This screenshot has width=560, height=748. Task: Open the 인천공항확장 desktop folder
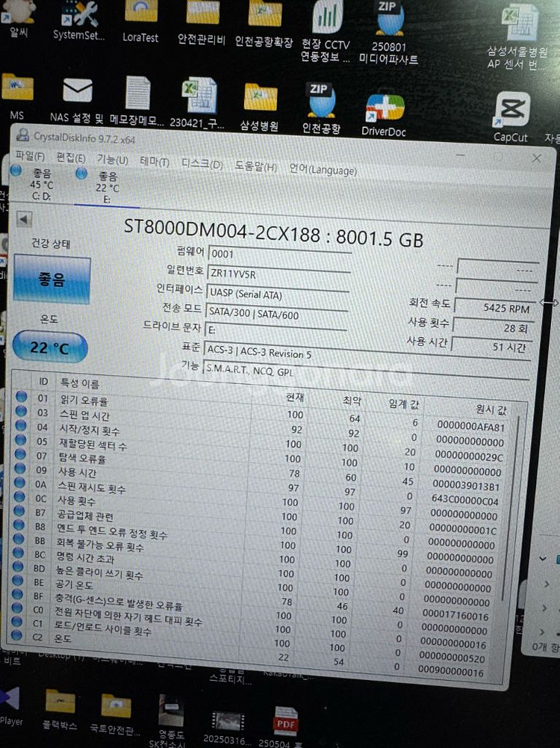tap(264, 25)
